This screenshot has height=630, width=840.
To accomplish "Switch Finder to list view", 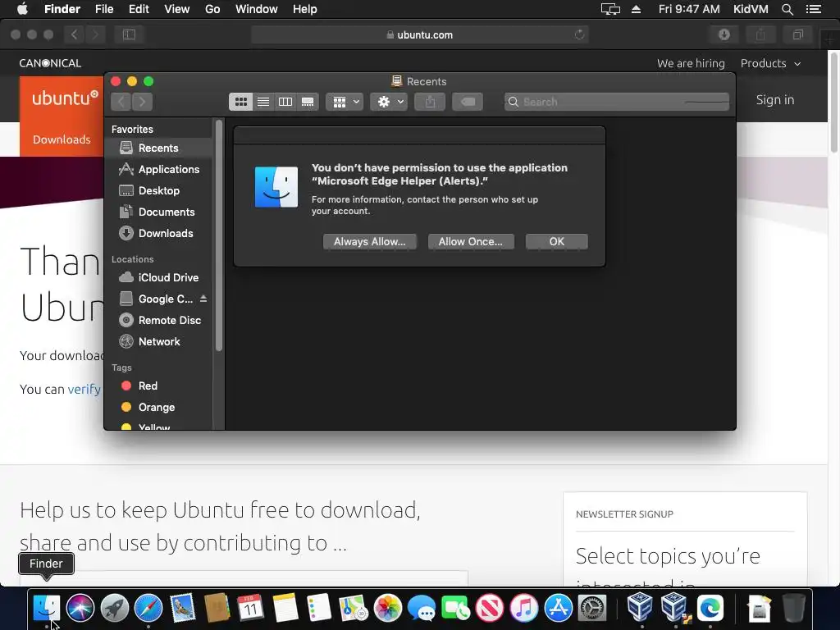I will pyautogui.click(x=263, y=102).
